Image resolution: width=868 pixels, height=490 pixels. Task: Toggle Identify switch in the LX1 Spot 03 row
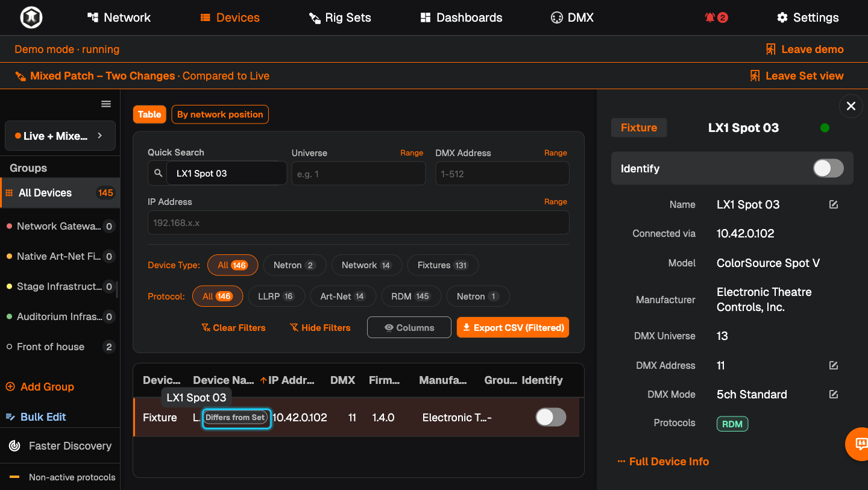point(551,417)
